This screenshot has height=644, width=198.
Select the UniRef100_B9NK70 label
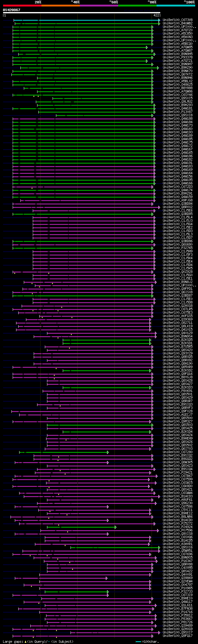pos(178,71)
